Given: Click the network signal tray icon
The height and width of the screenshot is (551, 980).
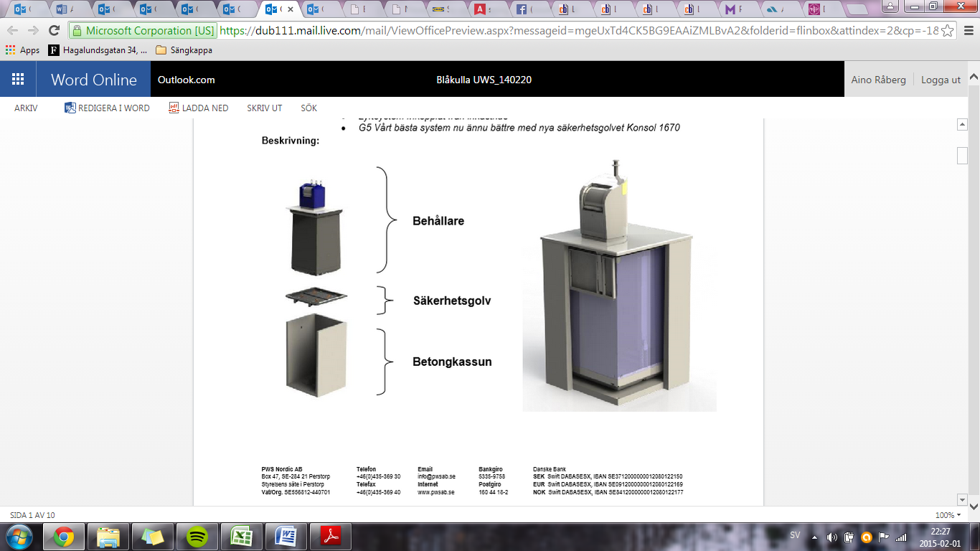Looking at the screenshot, I should click(x=901, y=537).
